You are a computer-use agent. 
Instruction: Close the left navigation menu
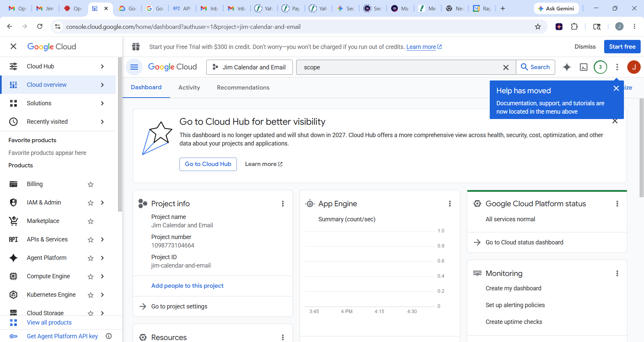point(13,46)
